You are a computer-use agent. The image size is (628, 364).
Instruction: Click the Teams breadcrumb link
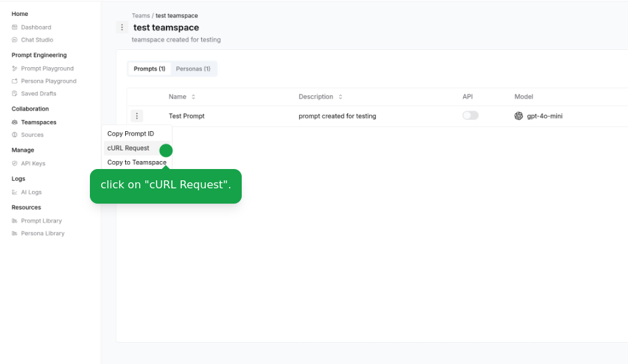[x=141, y=15]
